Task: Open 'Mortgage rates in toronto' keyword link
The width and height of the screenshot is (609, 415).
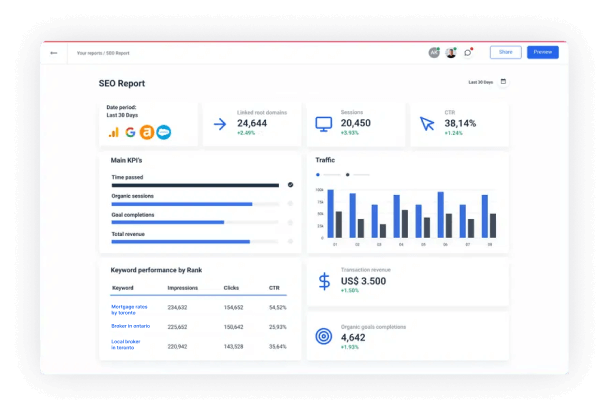Action: pos(129,309)
